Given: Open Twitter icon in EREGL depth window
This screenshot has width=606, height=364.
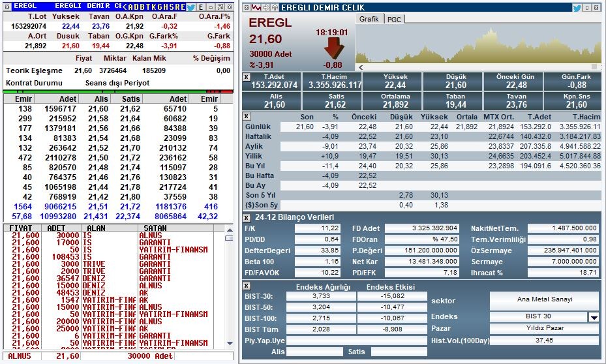Looking at the screenshot, I should click(191, 7).
